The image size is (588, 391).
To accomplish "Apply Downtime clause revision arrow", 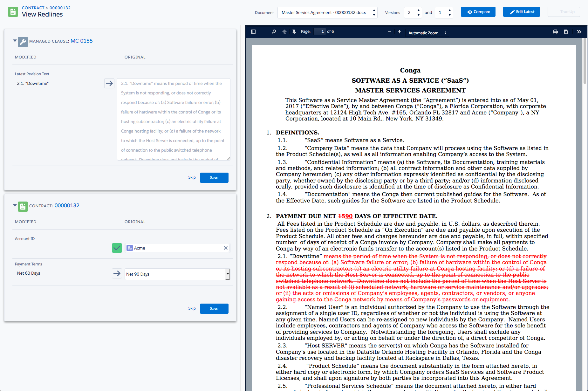I will click(109, 83).
